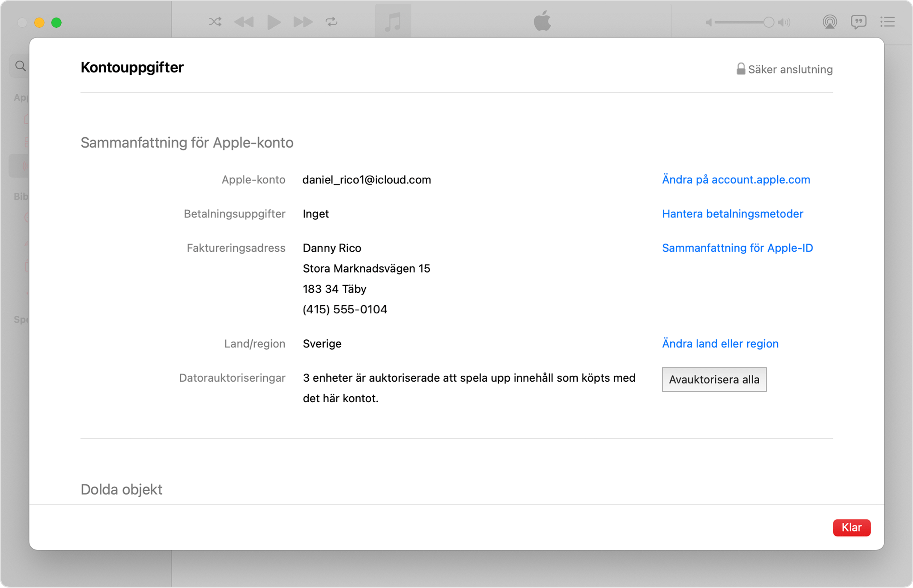The width and height of the screenshot is (913, 588).
Task: Click the Säker anslutning label
Action: click(x=790, y=69)
